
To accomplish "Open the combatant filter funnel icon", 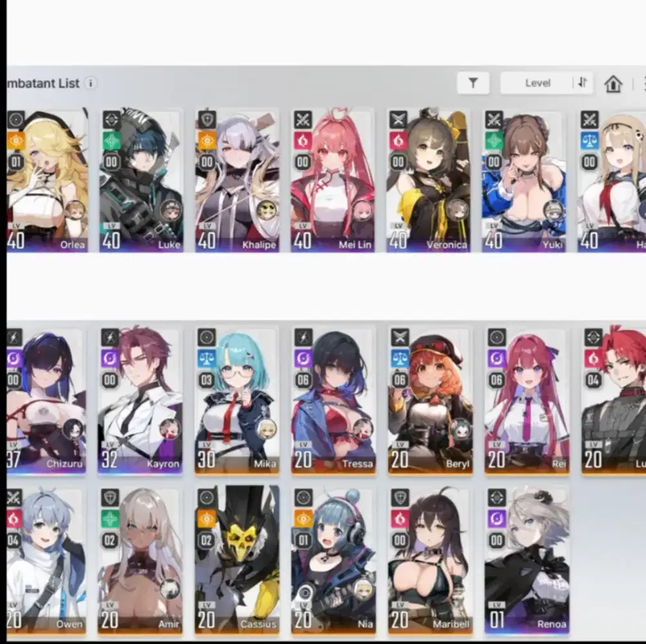I will 473,83.
